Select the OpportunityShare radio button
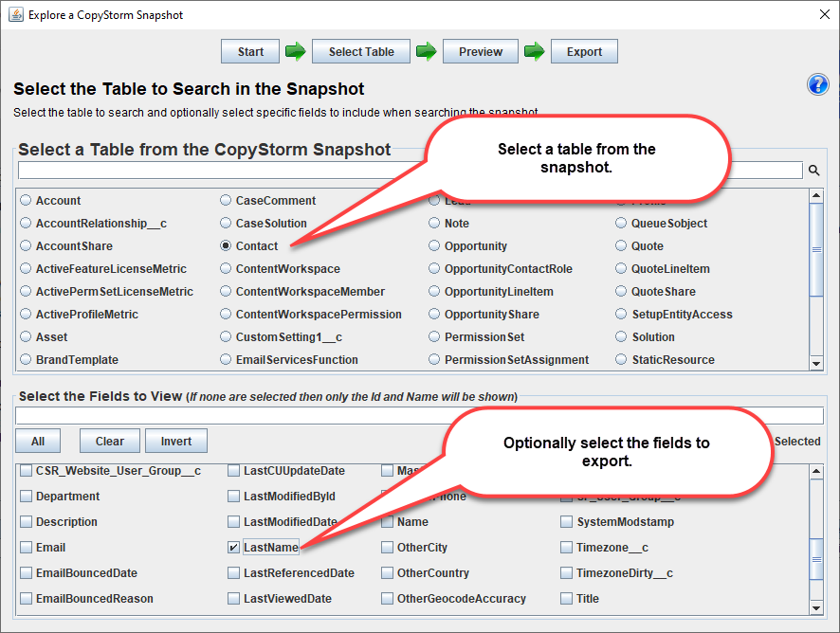The height and width of the screenshot is (633, 840). click(x=434, y=314)
